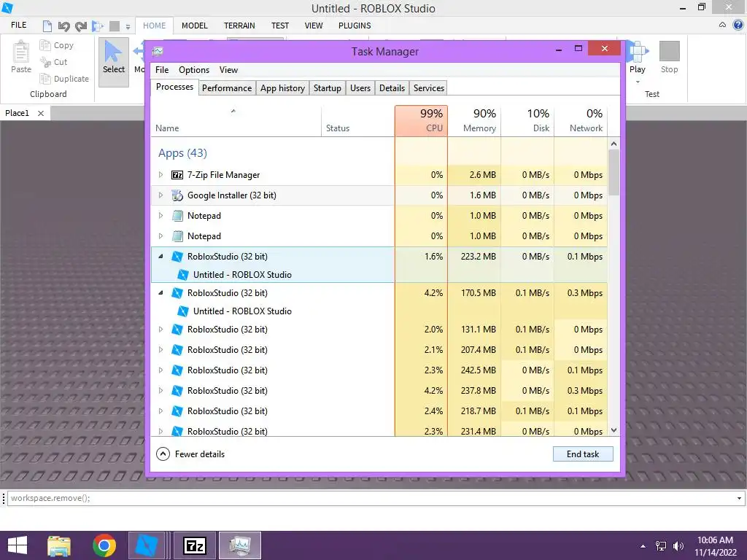The height and width of the screenshot is (560, 747).
Task: Open the dropdown arrow under Play
Action: pyautogui.click(x=638, y=82)
